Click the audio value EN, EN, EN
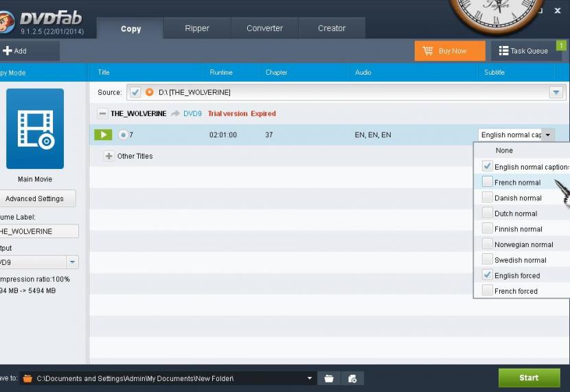This screenshot has width=570, height=392. [373, 135]
